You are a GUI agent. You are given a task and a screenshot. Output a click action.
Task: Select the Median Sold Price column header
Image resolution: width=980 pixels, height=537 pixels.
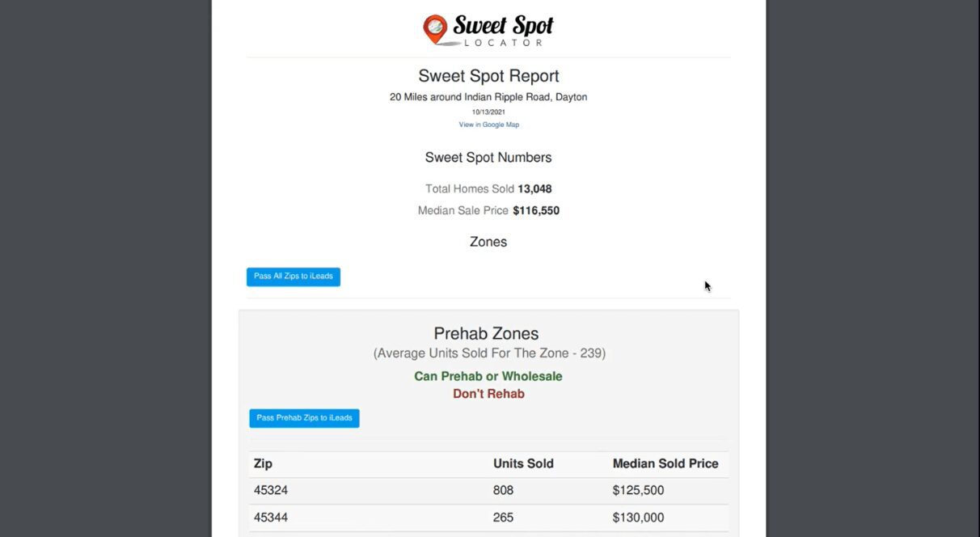(x=665, y=464)
